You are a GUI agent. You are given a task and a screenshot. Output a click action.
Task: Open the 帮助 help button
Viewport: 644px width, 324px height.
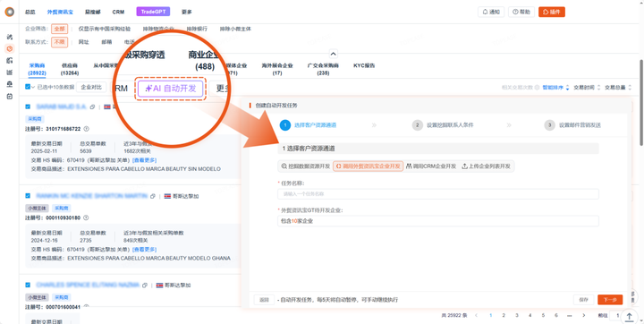coord(521,12)
